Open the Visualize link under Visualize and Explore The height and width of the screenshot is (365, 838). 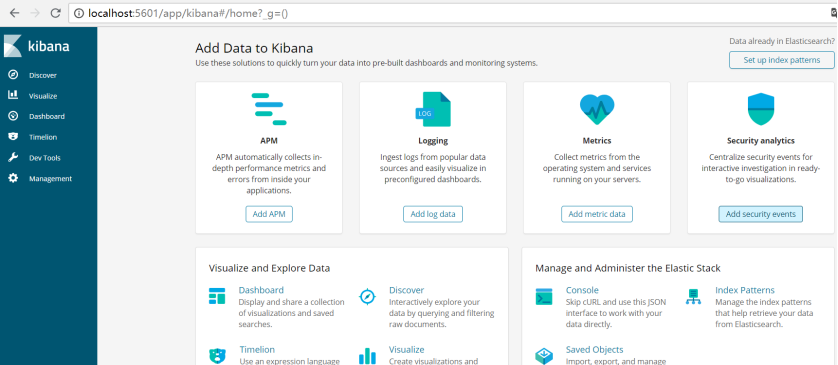(x=406, y=350)
